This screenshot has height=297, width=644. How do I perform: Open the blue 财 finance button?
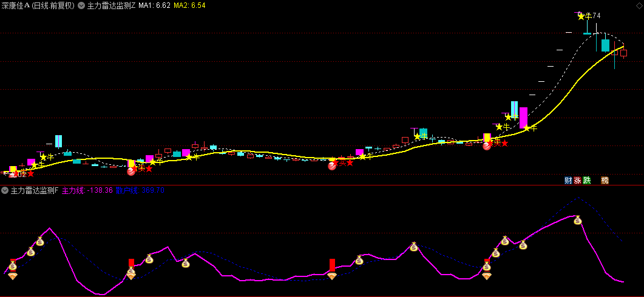click(x=568, y=180)
